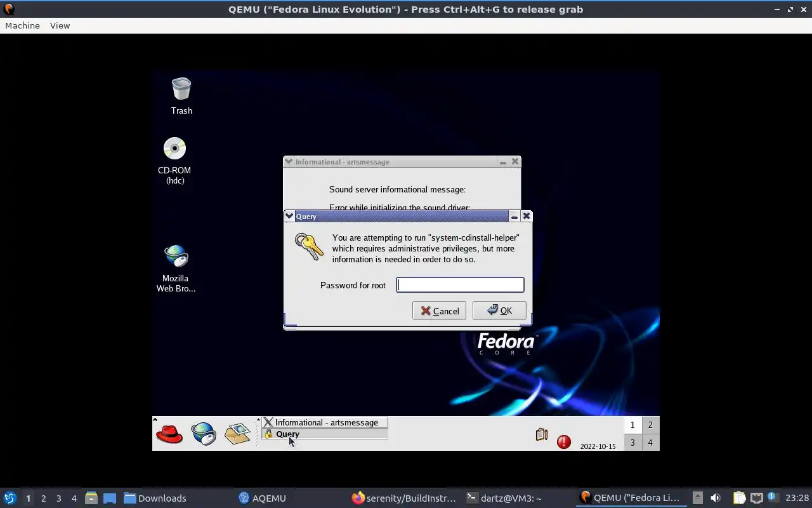Open the Query dialog window menu arrow
Viewport: 812px width, 508px height.
point(289,217)
